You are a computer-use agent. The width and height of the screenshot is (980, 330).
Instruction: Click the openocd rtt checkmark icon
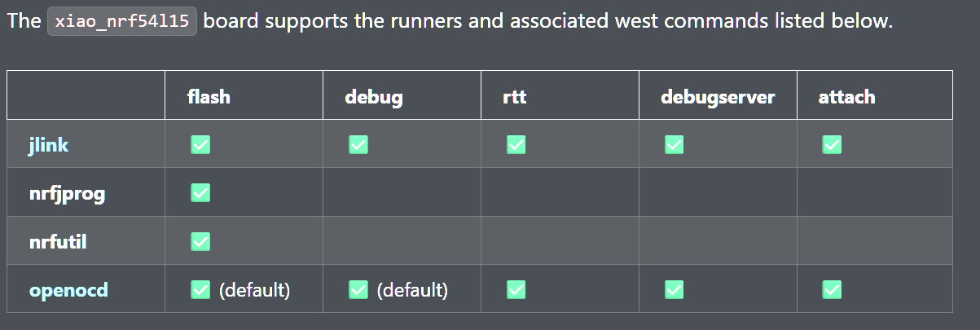pos(516,289)
